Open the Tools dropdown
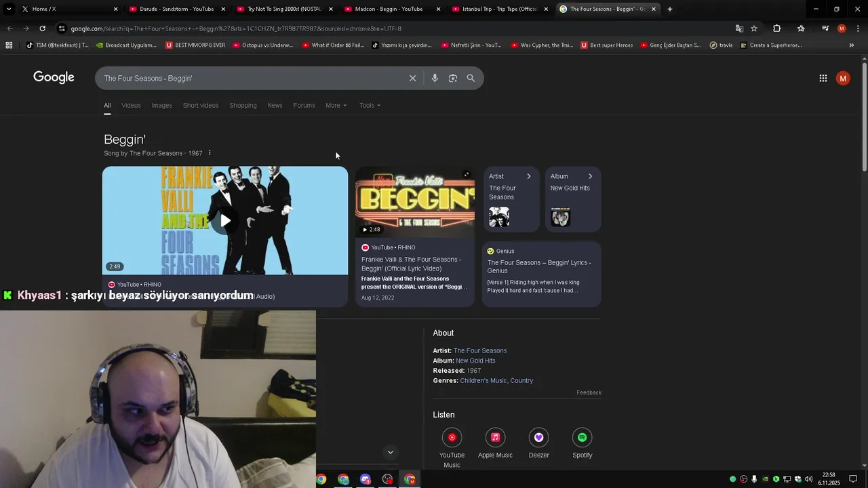The height and width of the screenshot is (488, 868). click(x=370, y=105)
